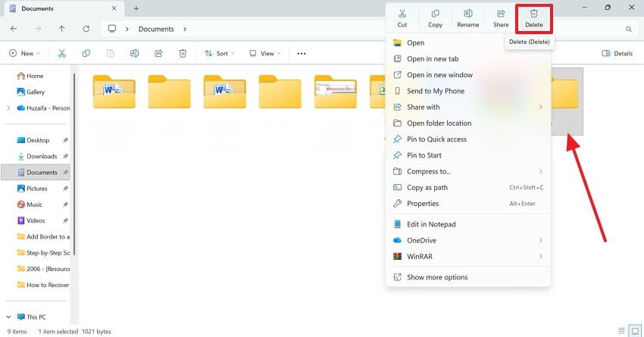The width and height of the screenshot is (644, 337).
Task: Click the PC icon in the address bar
Action: (111, 29)
